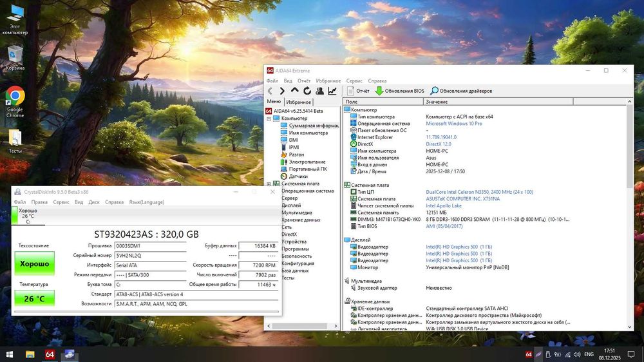Image resolution: width=644 pixels, height=362 pixels.
Task: Switch to the Избранное tab in AIDA64
Action: 299,102
